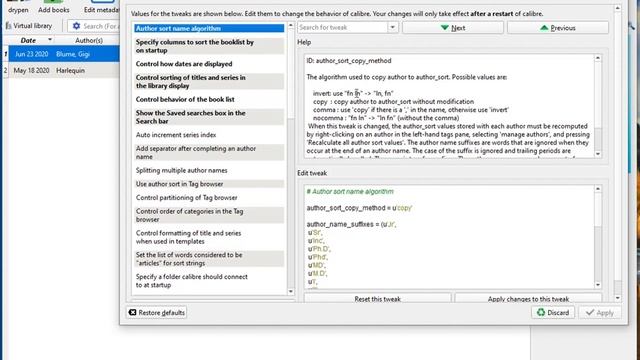Click the Help text scrollbar down arrow
Viewport: 640px width, 360px height.
pos(598,154)
